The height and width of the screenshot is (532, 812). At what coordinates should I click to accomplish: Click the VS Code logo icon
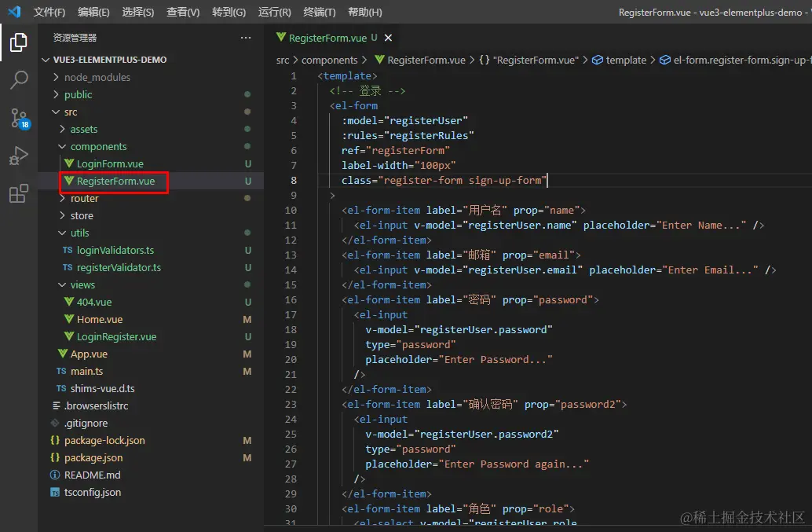[14, 12]
